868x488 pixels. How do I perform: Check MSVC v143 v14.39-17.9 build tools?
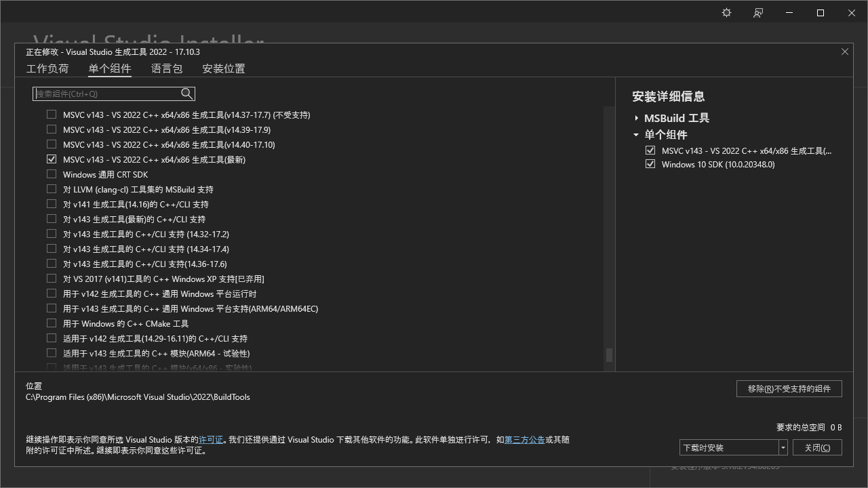click(52, 129)
